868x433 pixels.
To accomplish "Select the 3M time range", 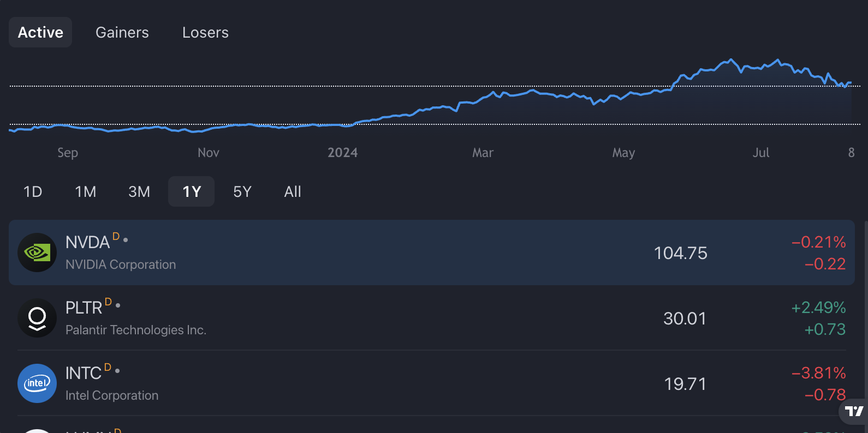I will 139,191.
